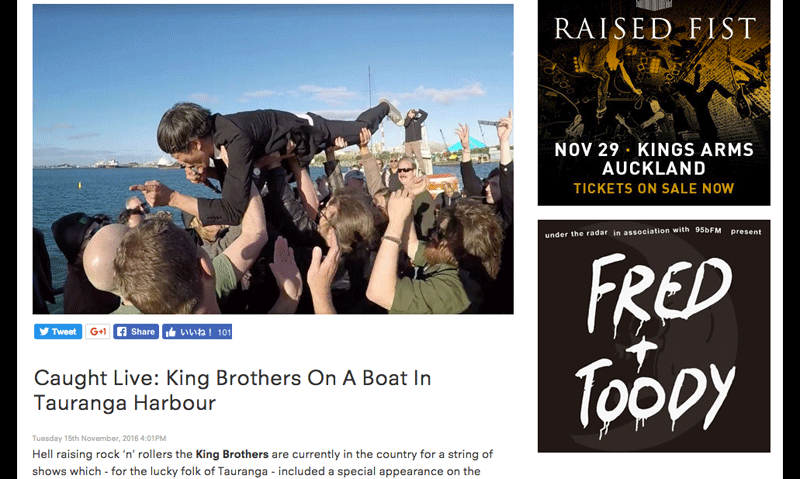The width and height of the screenshot is (800, 479).
Task: Click the article date Tuesday 15th November
Action: tap(99, 438)
